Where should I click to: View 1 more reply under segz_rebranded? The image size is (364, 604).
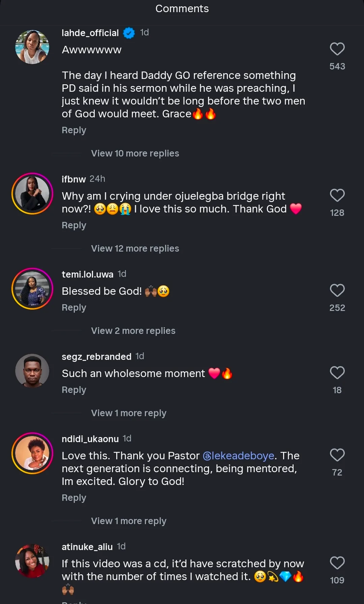pyautogui.click(x=128, y=413)
